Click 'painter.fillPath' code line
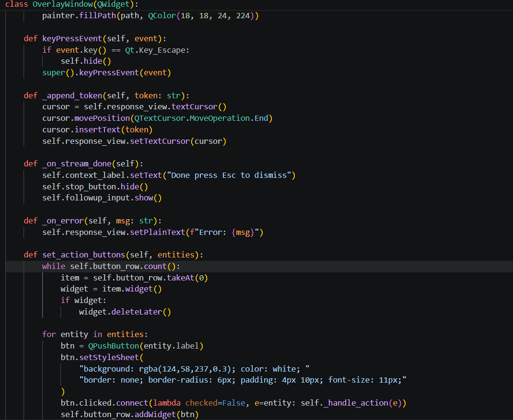The height and width of the screenshot is (420, 513). tap(150, 16)
